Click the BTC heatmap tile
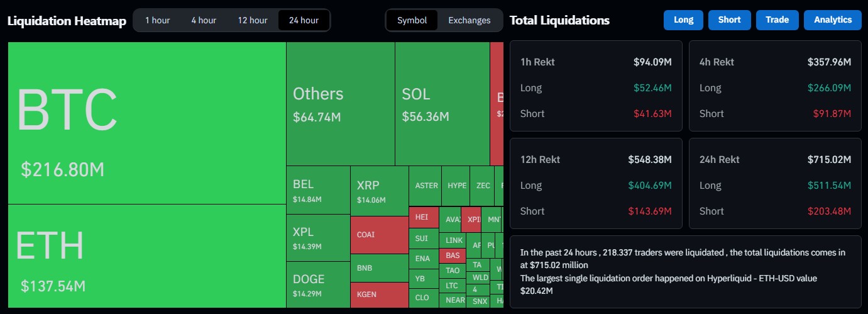 [x=146, y=123]
